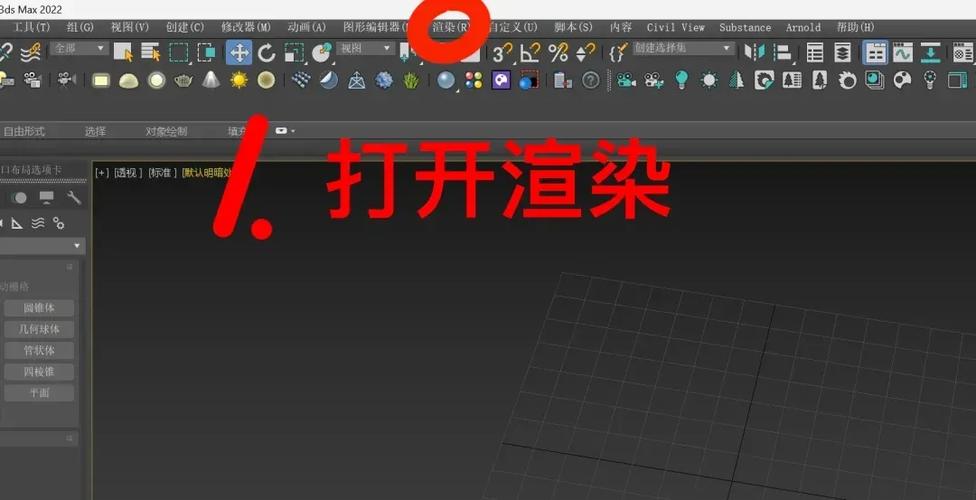
Task: Click the camera with plus icon
Action: (x=654, y=80)
